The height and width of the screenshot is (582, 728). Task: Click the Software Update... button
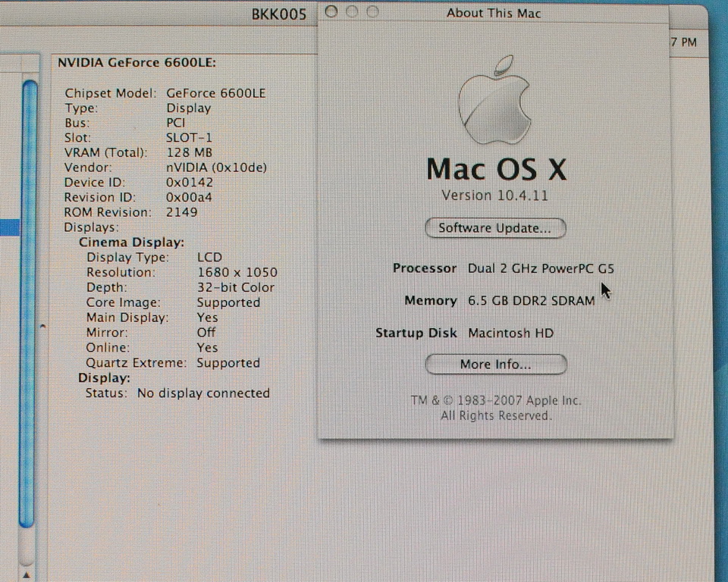(495, 228)
